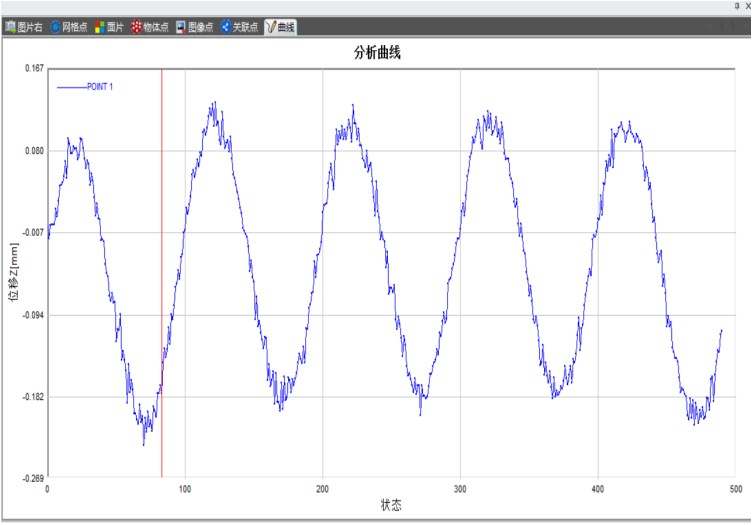The height and width of the screenshot is (525, 754).
Task: Click the Y-axis label 位移Z[mm]
Action: click(x=14, y=272)
